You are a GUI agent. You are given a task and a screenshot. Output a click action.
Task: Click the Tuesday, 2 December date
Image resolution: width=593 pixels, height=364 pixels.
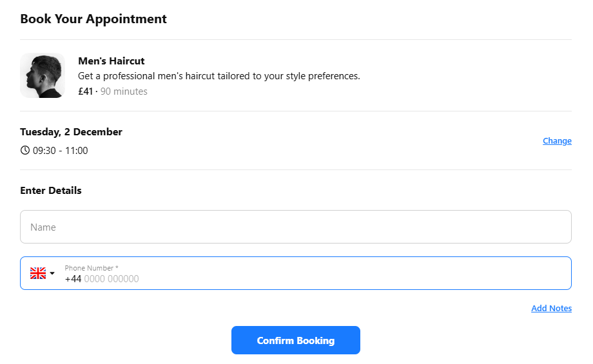[71, 132]
